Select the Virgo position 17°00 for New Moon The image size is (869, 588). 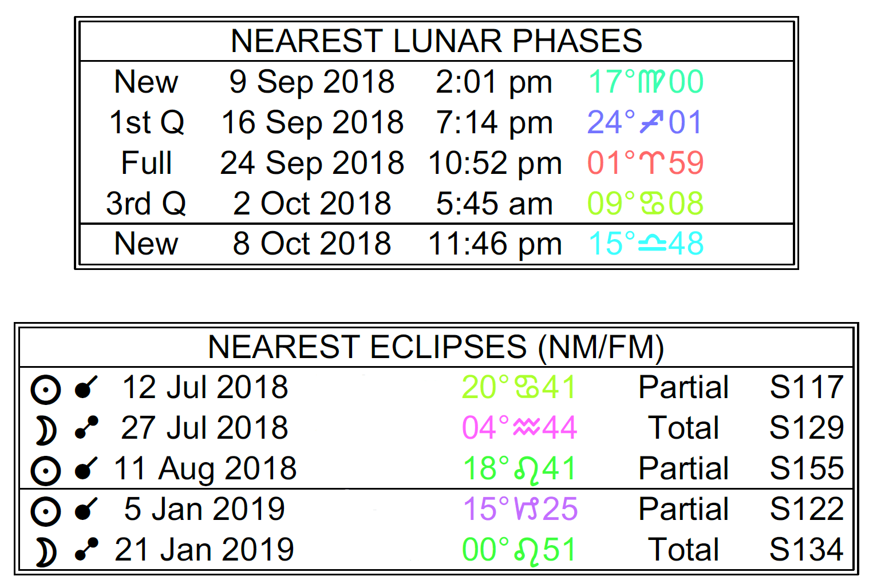coord(646,82)
